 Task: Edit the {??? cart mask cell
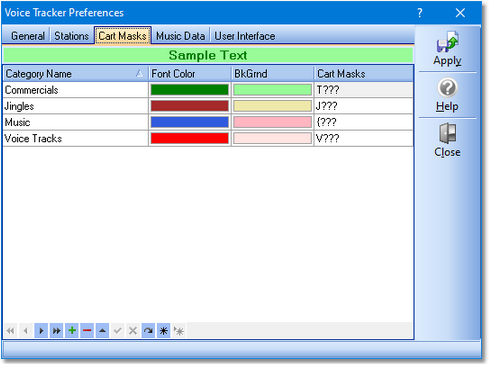pos(363,122)
